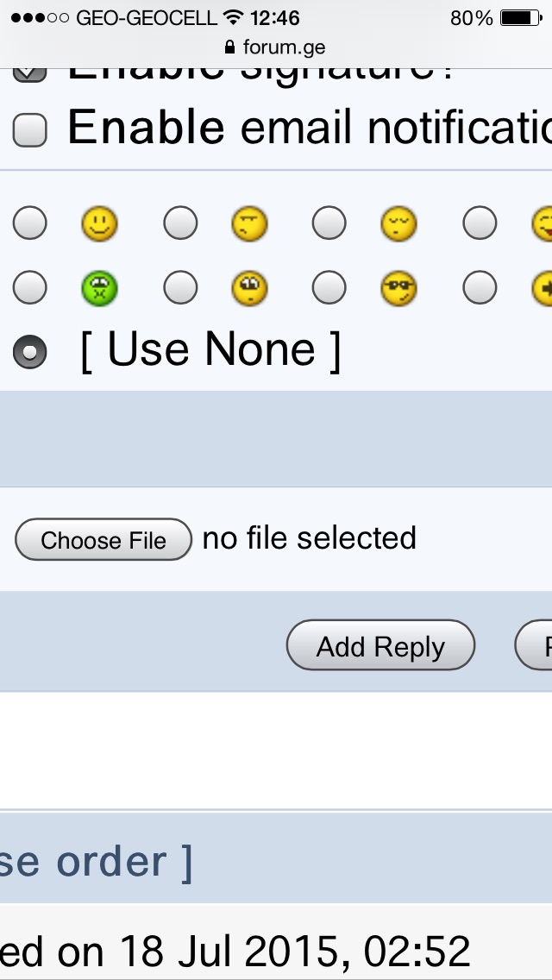
Task: Select radio button for smiley face icon
Action: pyautogui.click(x=30, y=224)
